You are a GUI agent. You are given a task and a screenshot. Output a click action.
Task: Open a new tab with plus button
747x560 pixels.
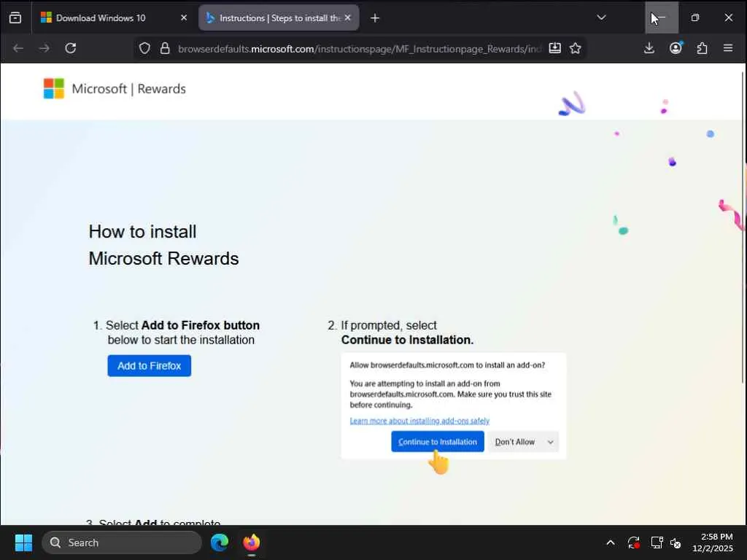click(x=375, y=18)
